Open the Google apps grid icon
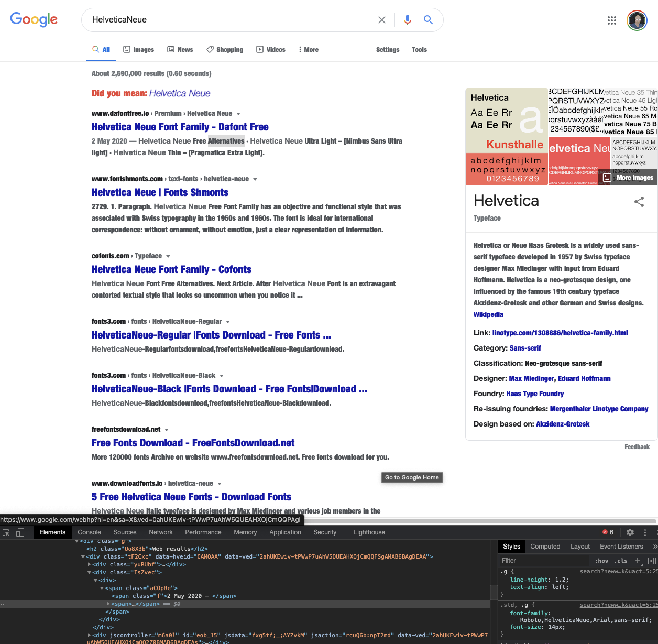Viewport: 658px width, 644px height. tap(611, 20)
